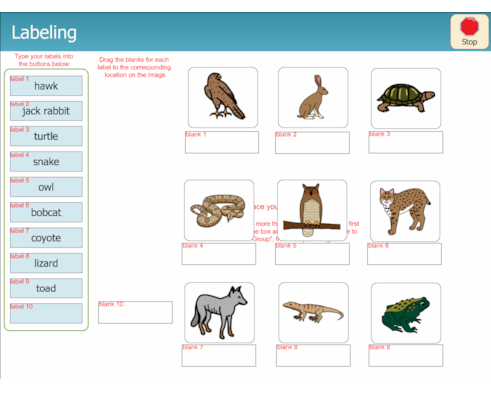Click the label 7 coyote field
Screen dimensions: 491x393
(x=46, y=237)
